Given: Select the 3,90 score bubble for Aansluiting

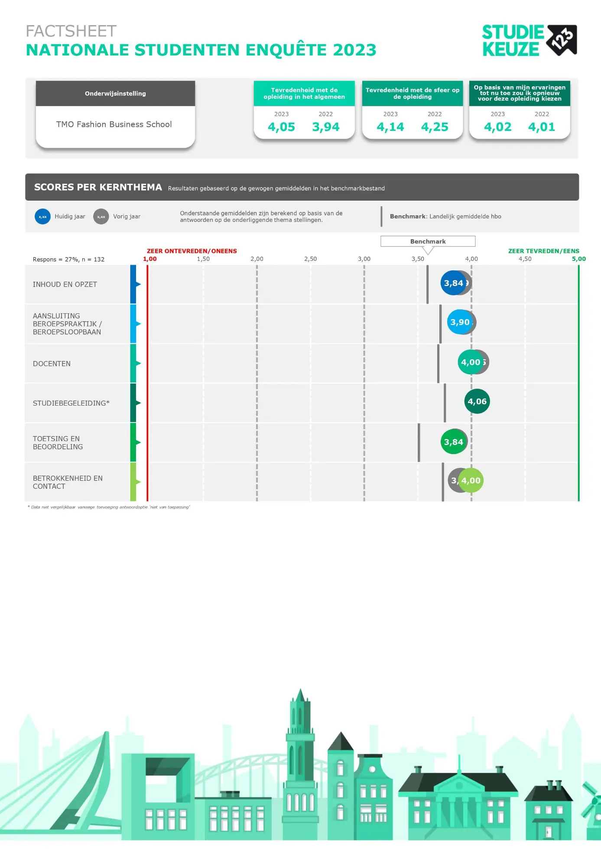Looking at the screenshot, I should click(459, 322).
